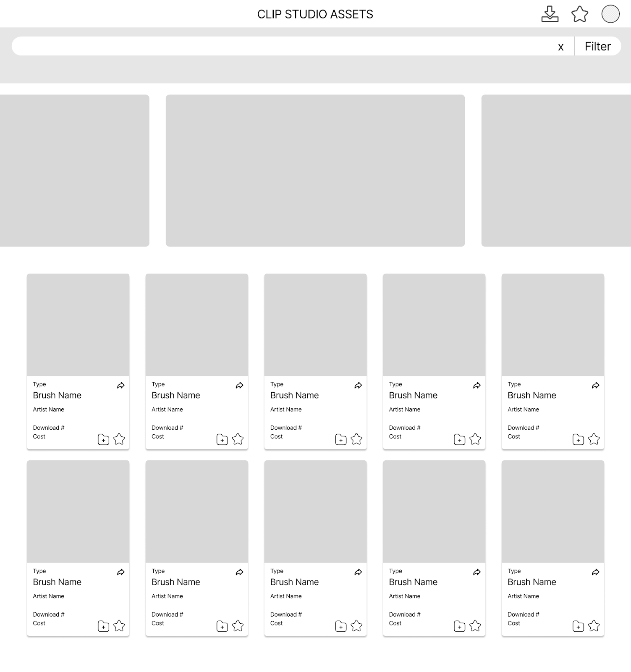
Task: Click 'Download #' on top row third card
Action: point(286,428)
